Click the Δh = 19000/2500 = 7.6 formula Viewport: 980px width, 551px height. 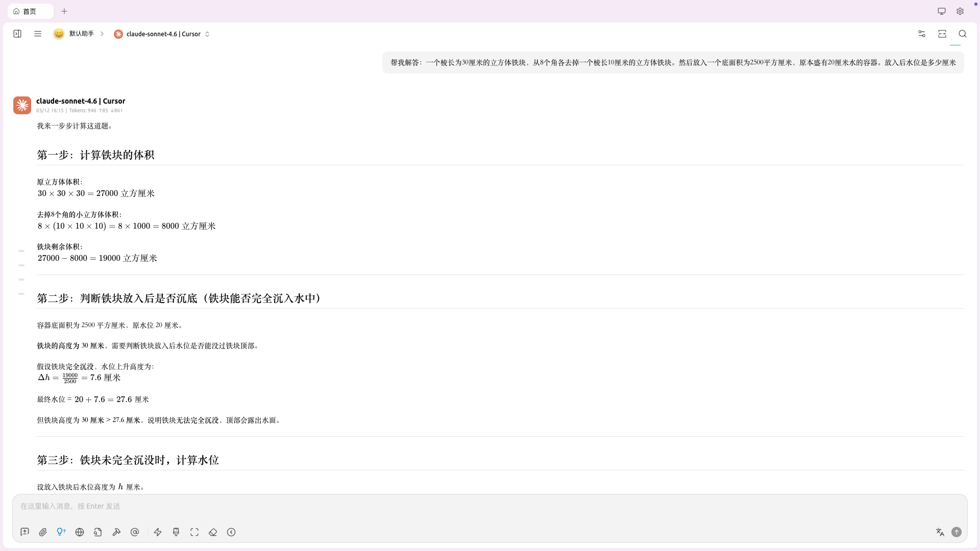(79, 378)
